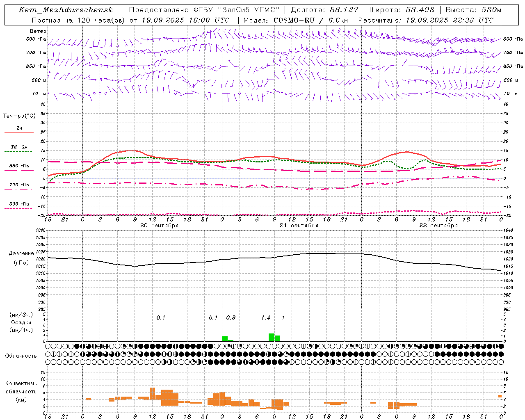
Task: Click the 500 гПа temperature legend entry
Action: click(x=19, y=204)
